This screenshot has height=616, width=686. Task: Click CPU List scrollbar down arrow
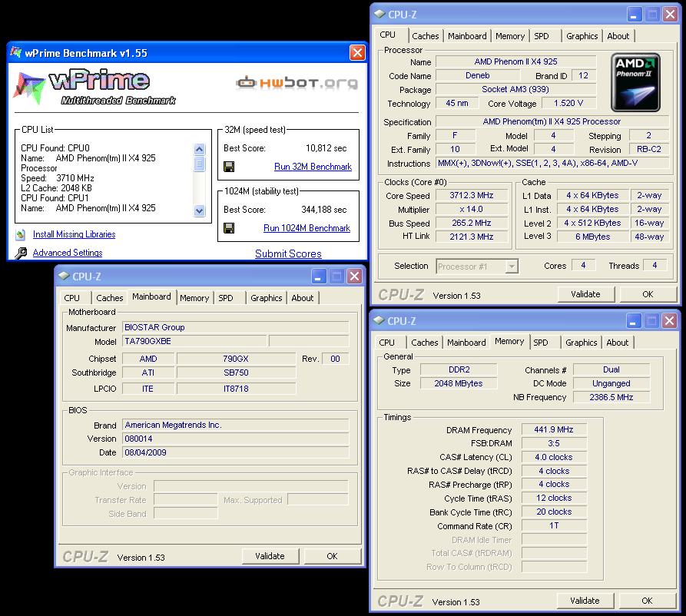[200, 210]
